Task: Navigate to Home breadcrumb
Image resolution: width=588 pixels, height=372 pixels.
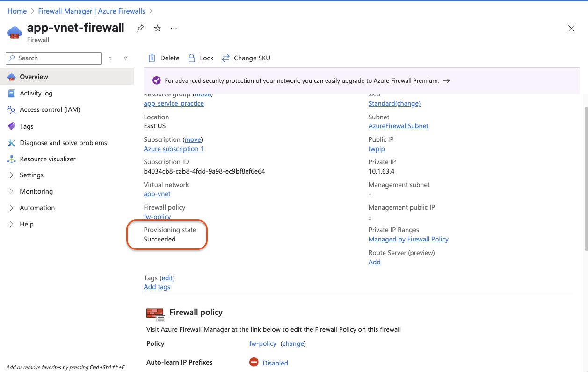Action: [17, 11]
